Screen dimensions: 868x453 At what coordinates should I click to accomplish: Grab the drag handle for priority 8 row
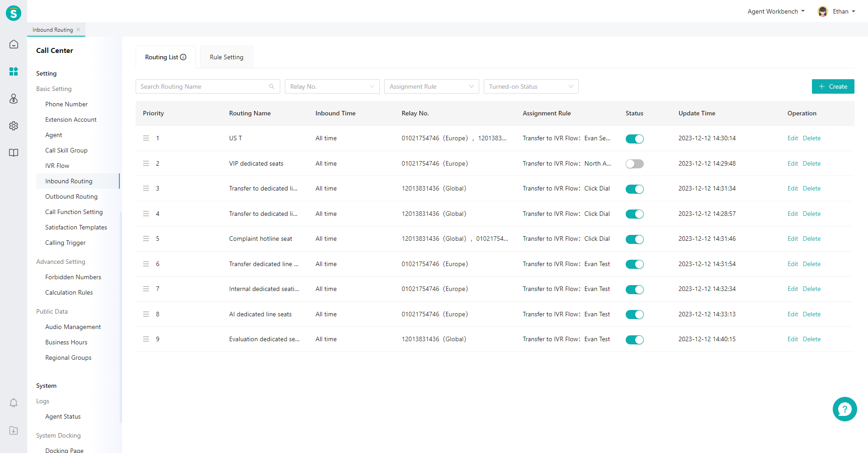146,314
